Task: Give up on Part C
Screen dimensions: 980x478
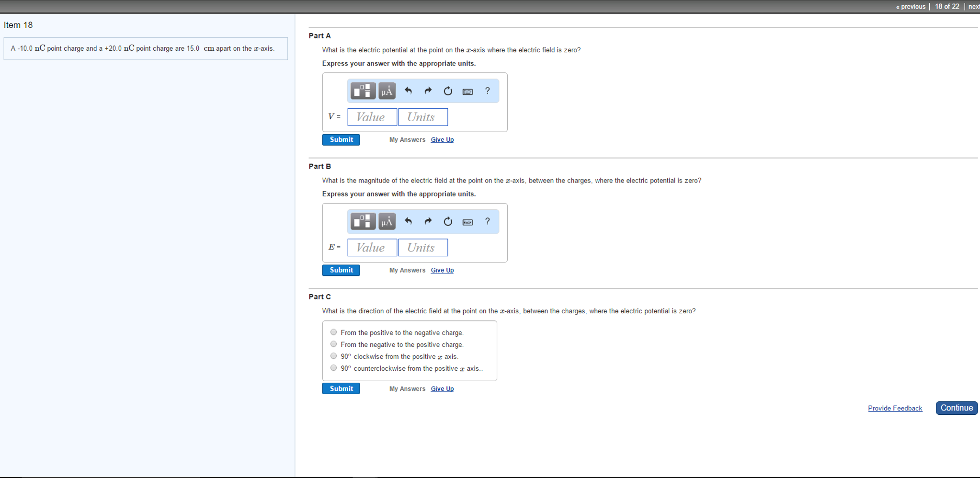Action: 442,389
